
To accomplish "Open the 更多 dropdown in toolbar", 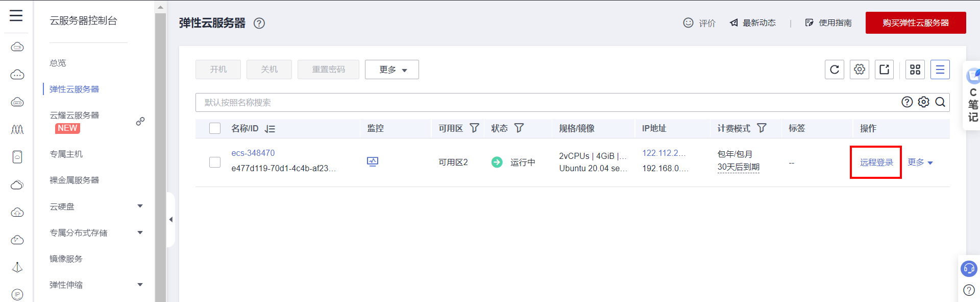I will (x=391, y=69).
